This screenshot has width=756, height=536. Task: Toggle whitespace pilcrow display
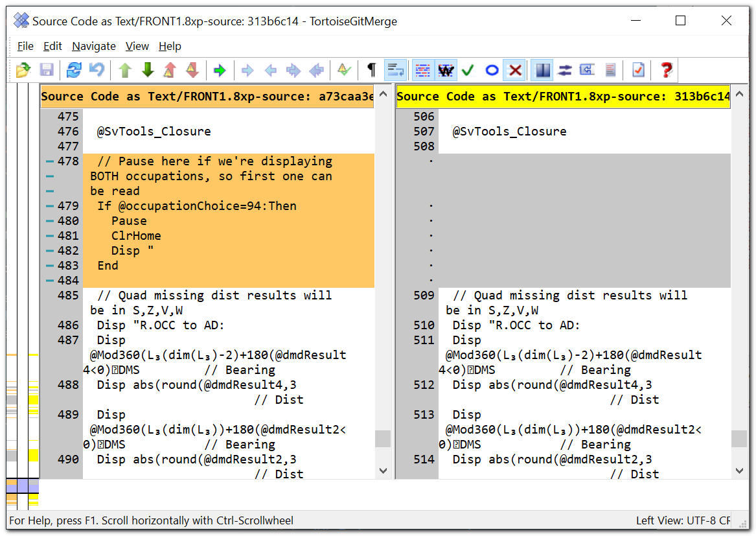pyautogui.click(x=371, y=70)
